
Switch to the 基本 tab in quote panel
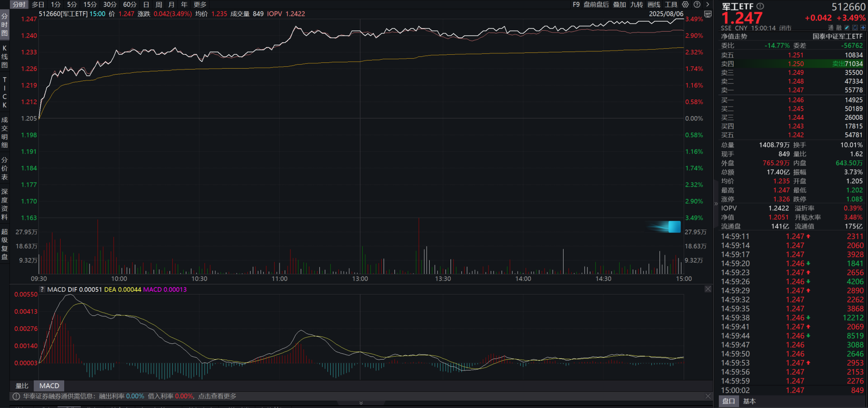[749, 401]
